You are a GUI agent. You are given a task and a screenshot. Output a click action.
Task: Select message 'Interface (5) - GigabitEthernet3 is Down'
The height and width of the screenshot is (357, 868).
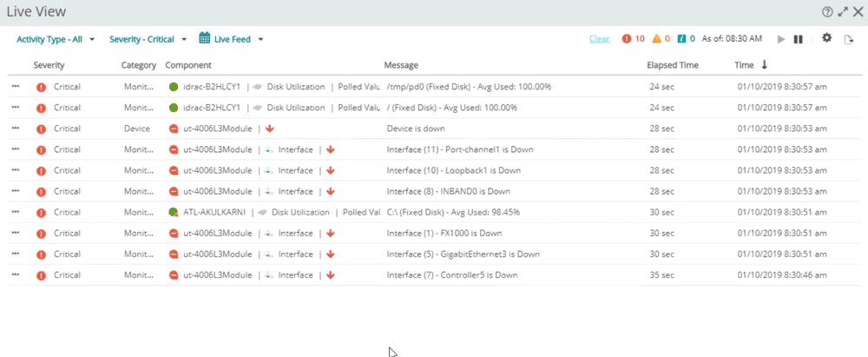(x=463, y=255)
